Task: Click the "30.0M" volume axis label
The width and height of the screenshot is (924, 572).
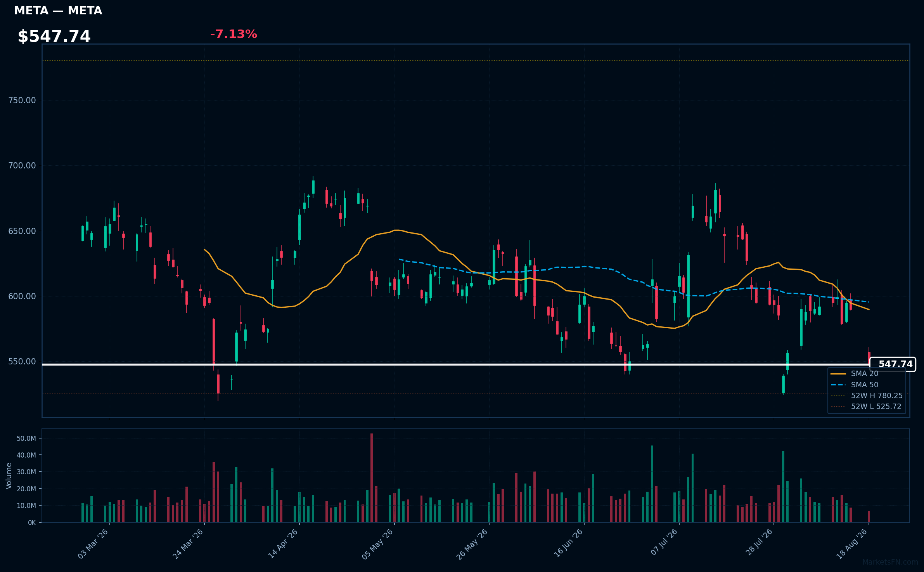Action: 26,472
